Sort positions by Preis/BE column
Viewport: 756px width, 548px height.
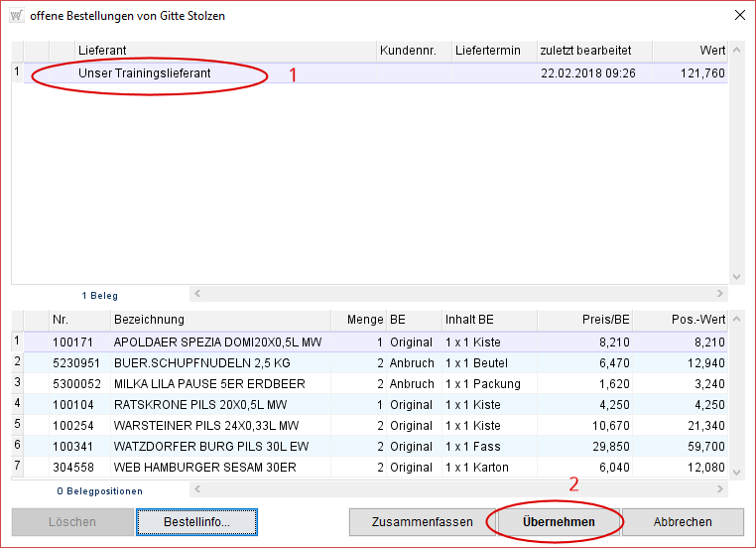click(x=584, y=320)
